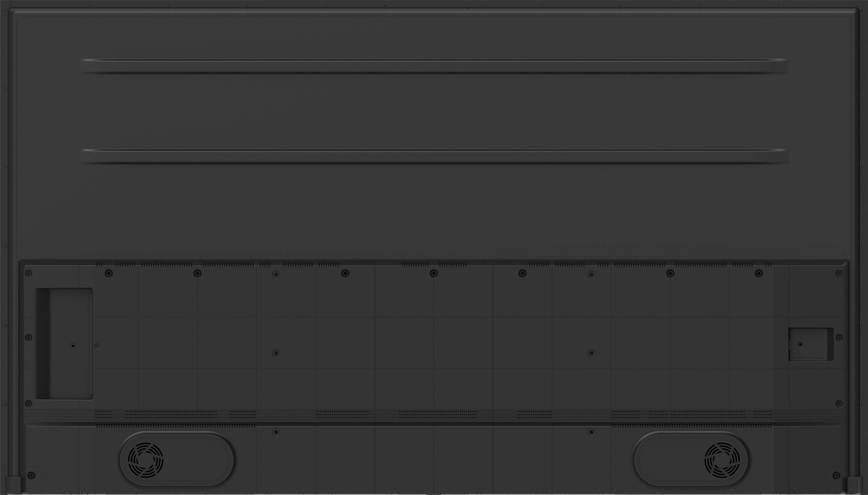The width and height of the screenshot is (868, 495).
Task: Click the top-left corner screw of rear cover
Action: [28, 273]
